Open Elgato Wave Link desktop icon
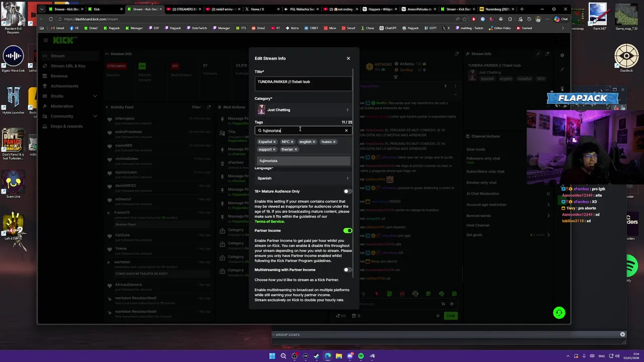 (13, 59)
